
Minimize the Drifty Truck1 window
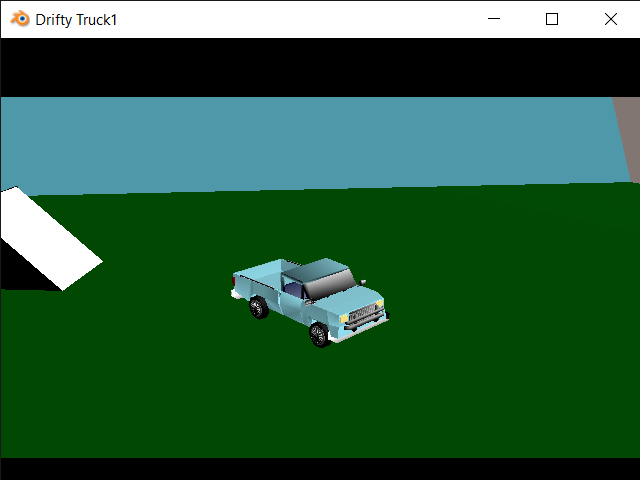492,19
